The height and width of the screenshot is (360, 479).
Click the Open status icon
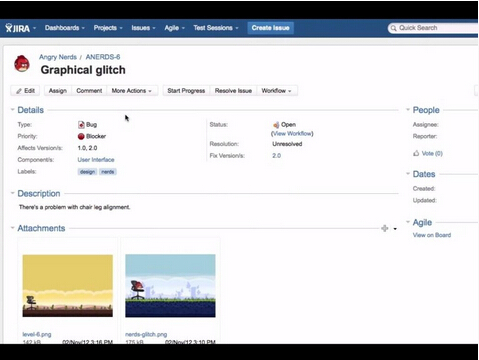[x=276, y=125]
